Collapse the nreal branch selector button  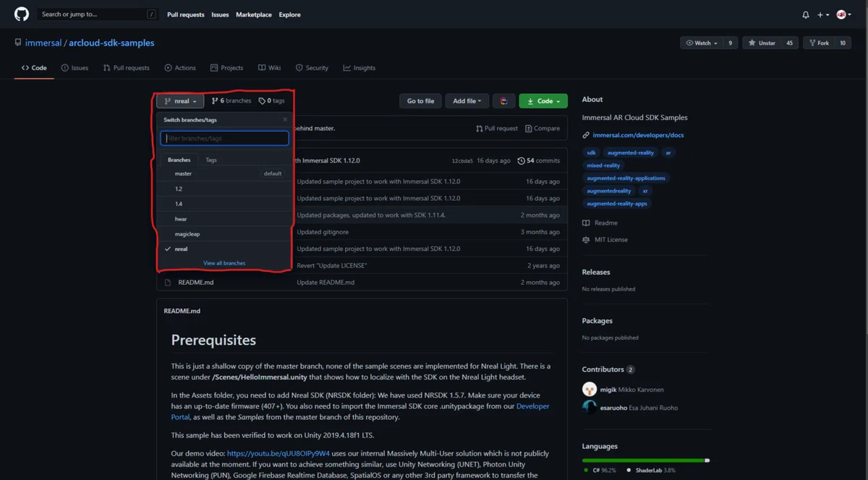[180, 101]
